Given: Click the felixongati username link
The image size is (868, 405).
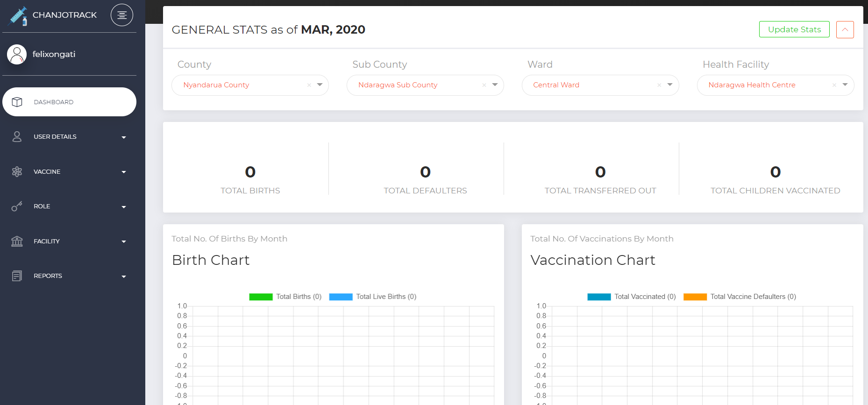Looking at the screenshot, I should pos(54,54).
